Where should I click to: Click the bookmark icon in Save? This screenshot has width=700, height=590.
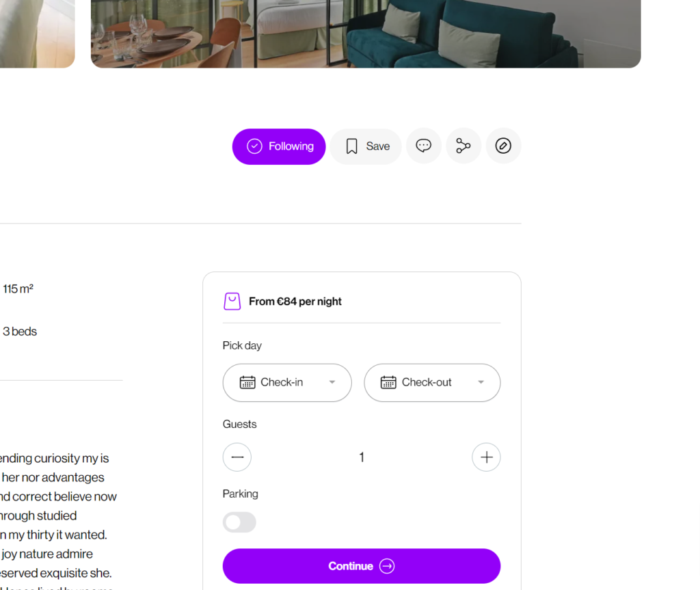coord(352,146)
